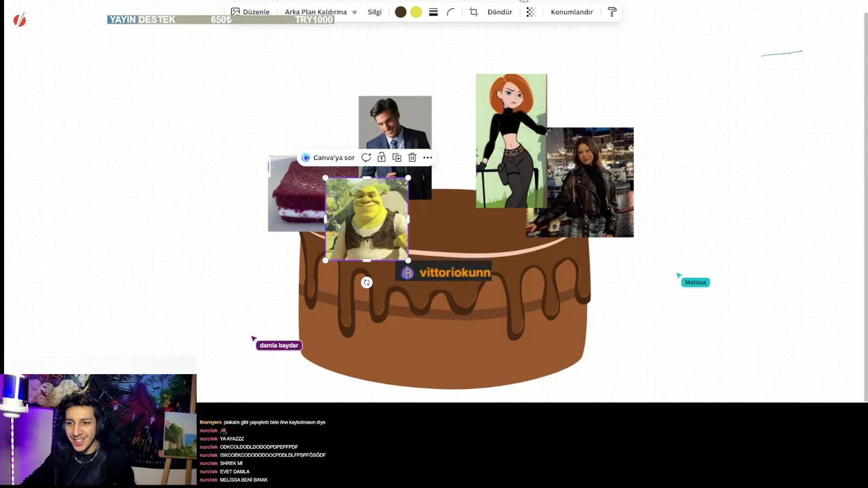The height and width of the screenshot is (488, 868).
Task: Add a comment with the speech bubble icon
Action: click(366, 157)
